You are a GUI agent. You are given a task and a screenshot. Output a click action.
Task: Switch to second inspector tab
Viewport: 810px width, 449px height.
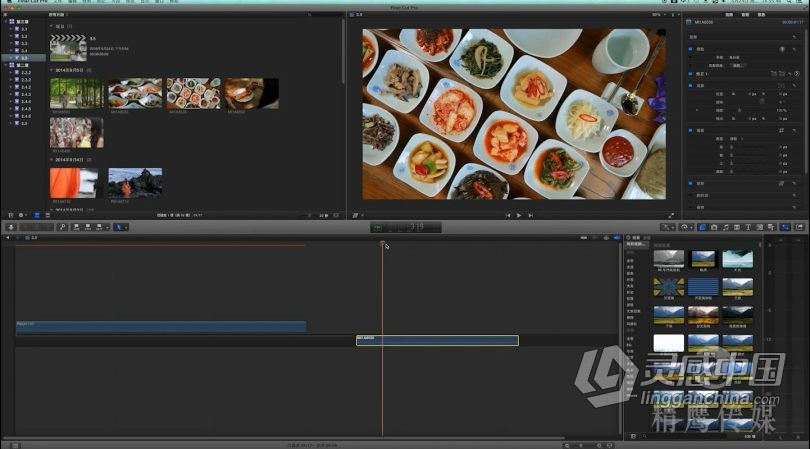coord(745,15)
